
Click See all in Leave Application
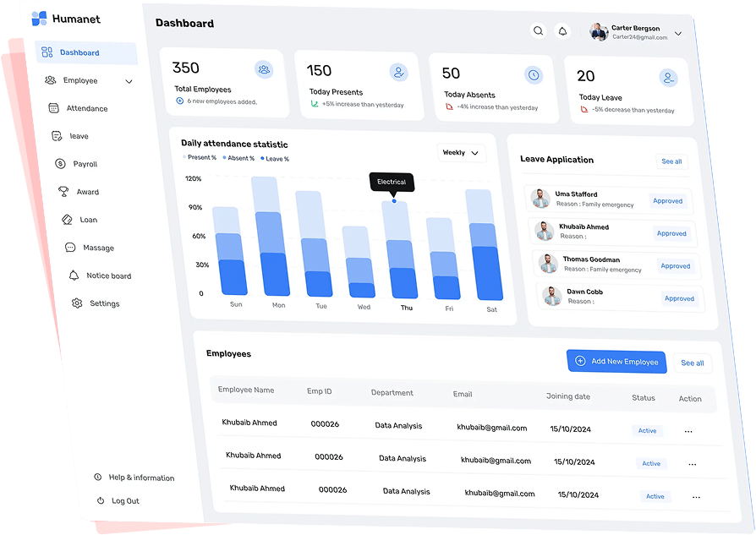[x=671, y=161]
